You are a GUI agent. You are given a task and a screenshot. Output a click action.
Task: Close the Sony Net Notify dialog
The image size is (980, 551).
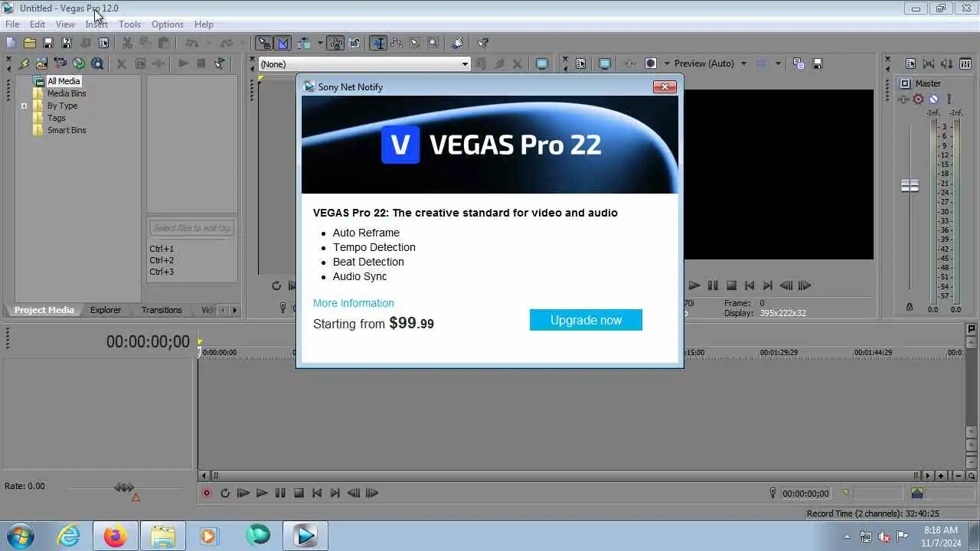665,86
